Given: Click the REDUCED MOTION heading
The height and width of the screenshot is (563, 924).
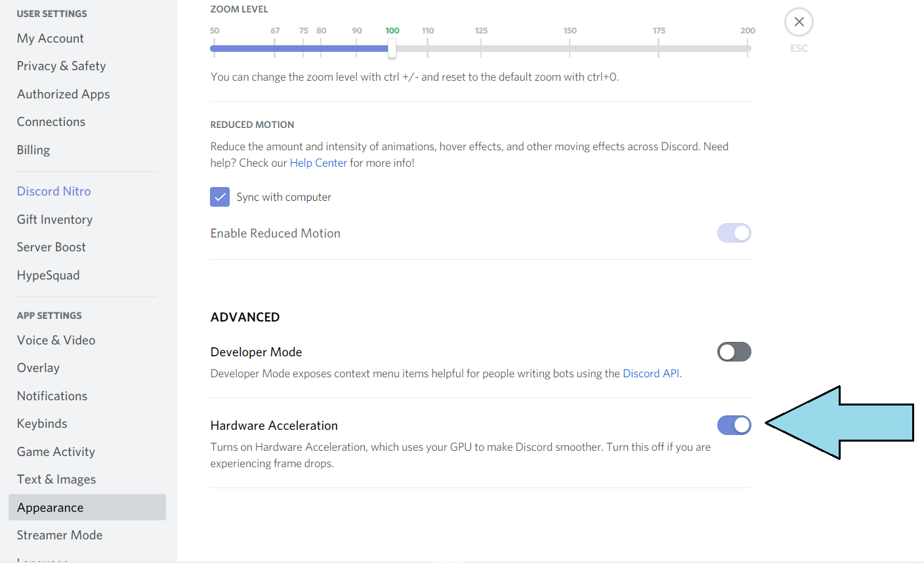Looking at the screenshot, I should coord(252,125).
